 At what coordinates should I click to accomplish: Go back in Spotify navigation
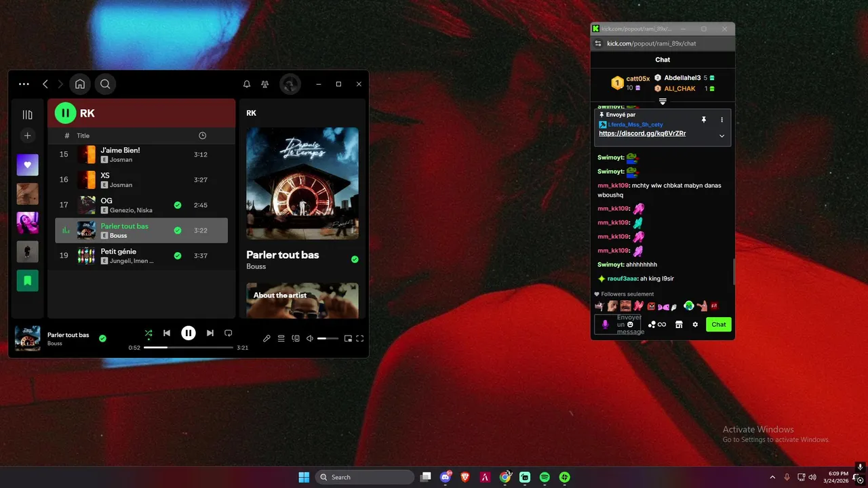click(45, 84)
